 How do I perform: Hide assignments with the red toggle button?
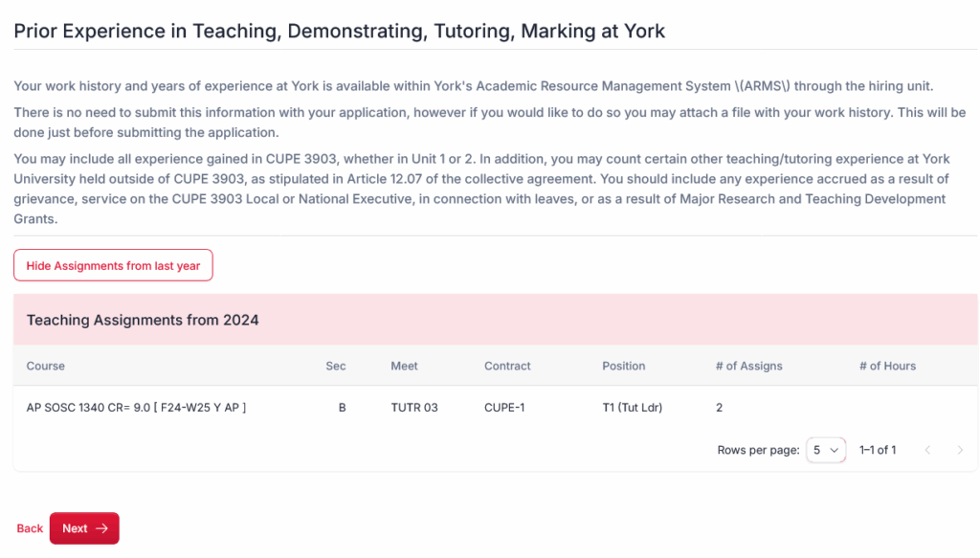(113, 265)
